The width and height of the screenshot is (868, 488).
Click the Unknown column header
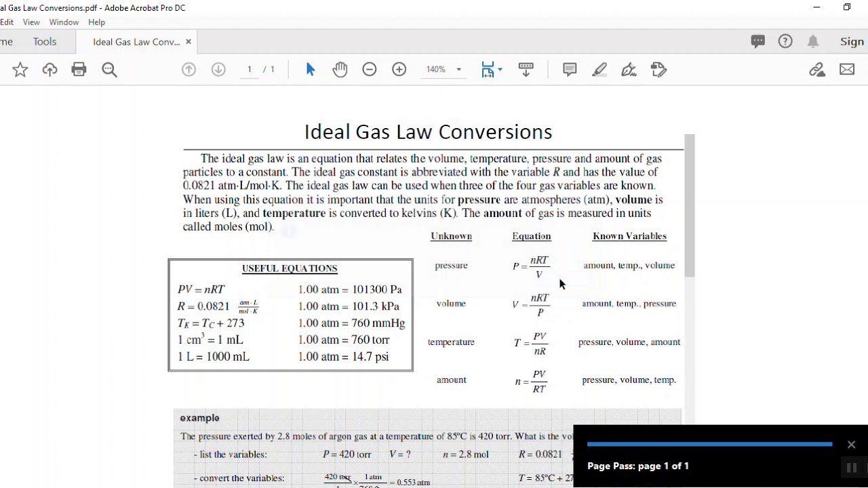[x=451, y=236]
